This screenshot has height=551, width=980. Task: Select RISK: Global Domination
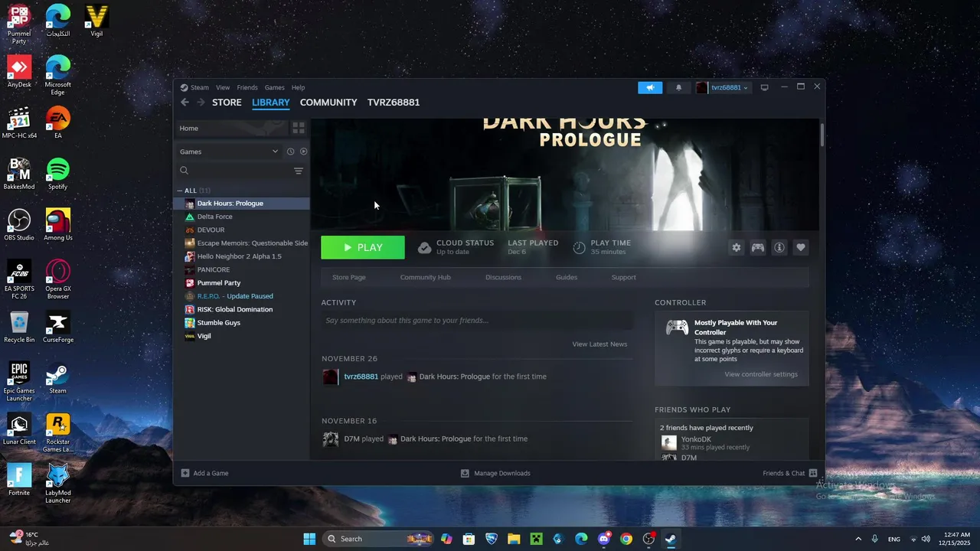[242, 309]
